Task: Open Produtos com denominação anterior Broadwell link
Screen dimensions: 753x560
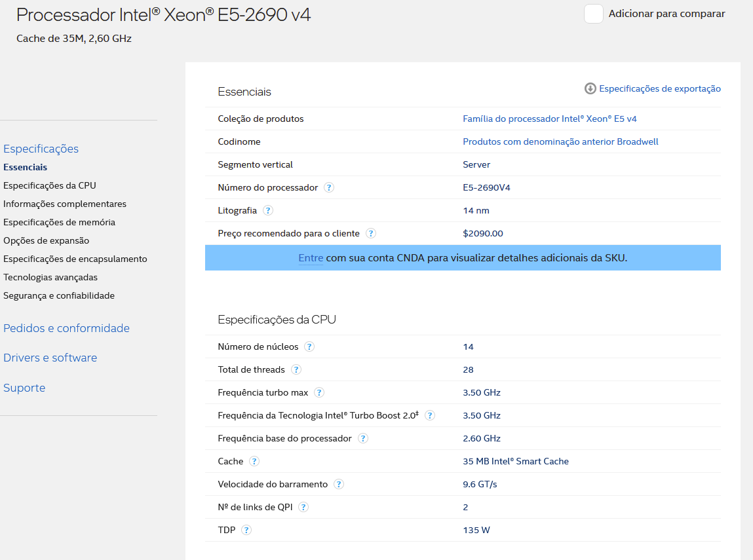Action: pyautogui.click(x=560, y=141)
